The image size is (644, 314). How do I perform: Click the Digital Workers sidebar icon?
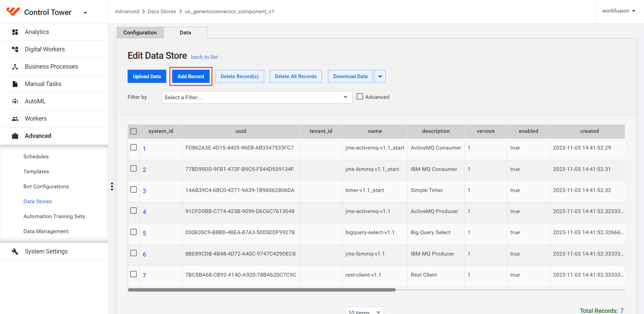pyautogui.click(x=15, y=49)
